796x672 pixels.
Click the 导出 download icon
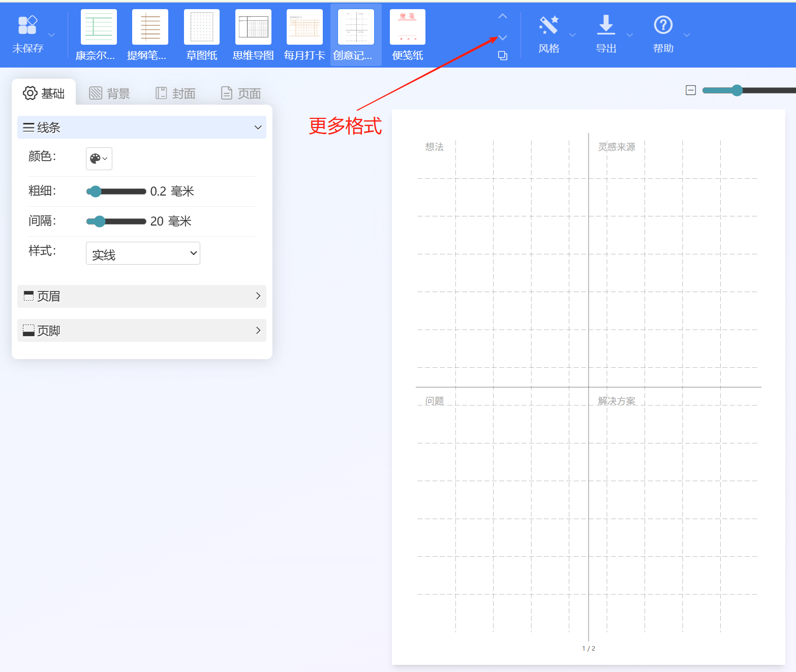(606, 25)
